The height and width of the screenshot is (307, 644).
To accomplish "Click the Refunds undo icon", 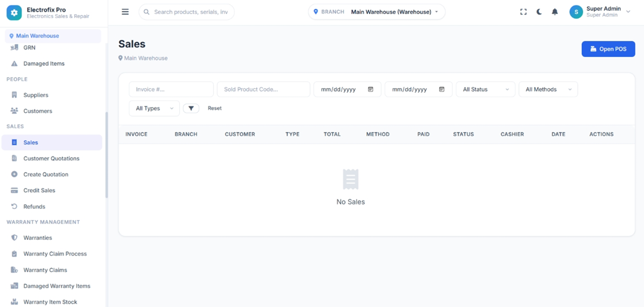I will [x=14, y=206].
